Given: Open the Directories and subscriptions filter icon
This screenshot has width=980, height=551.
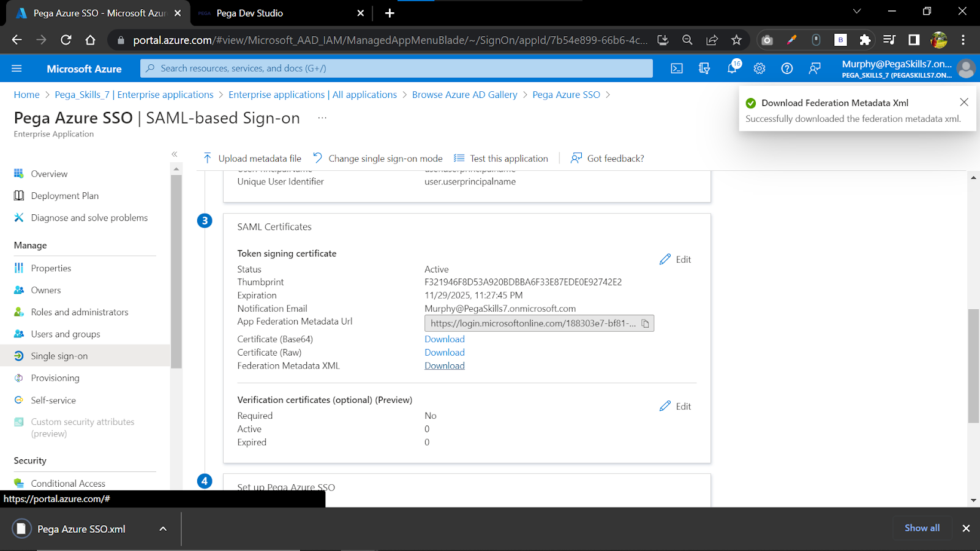Looking at the screenshot, I should coord(704,69).
